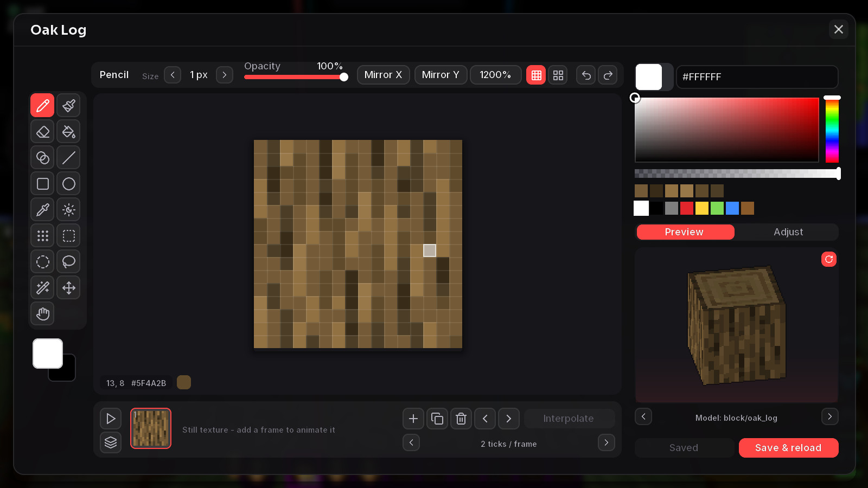Undo the last edit
Screen dimensions: 868x488
point(586,75)
